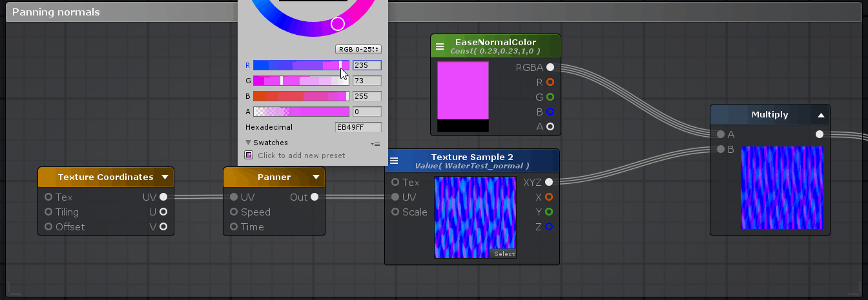Click the Panner Time input port
This screenshot has height=300, width=868.
234,226
